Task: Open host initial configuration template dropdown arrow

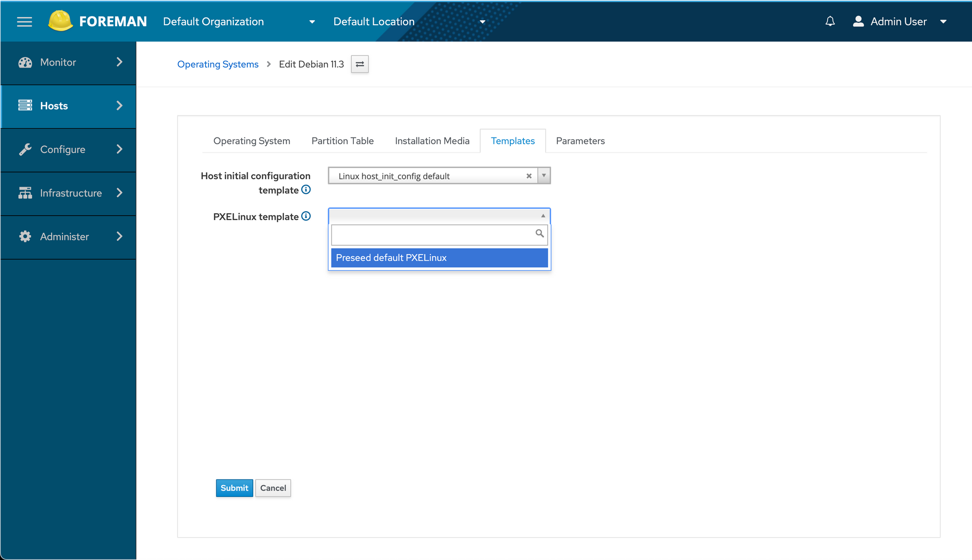Action: tap(544, 175)
